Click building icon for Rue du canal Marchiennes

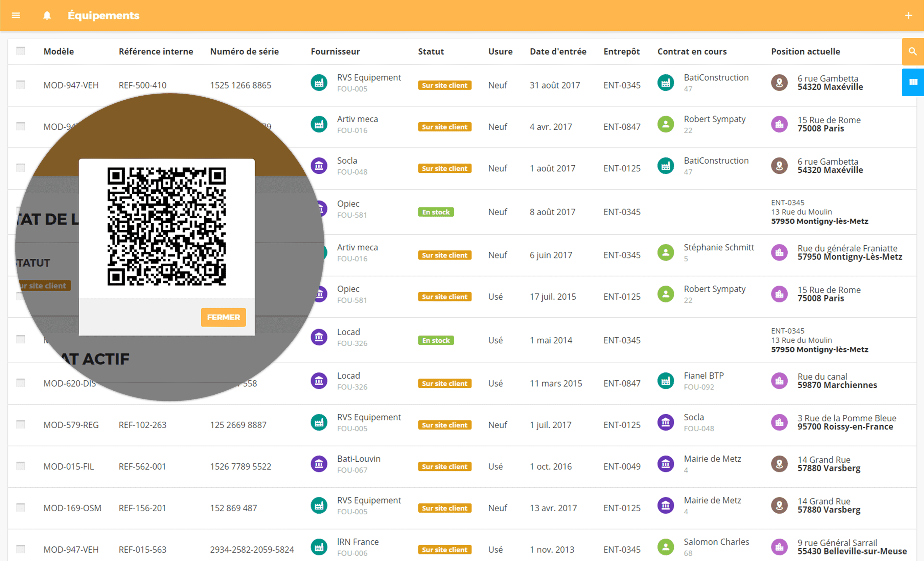pyautogui.click(x=779, y=381)
